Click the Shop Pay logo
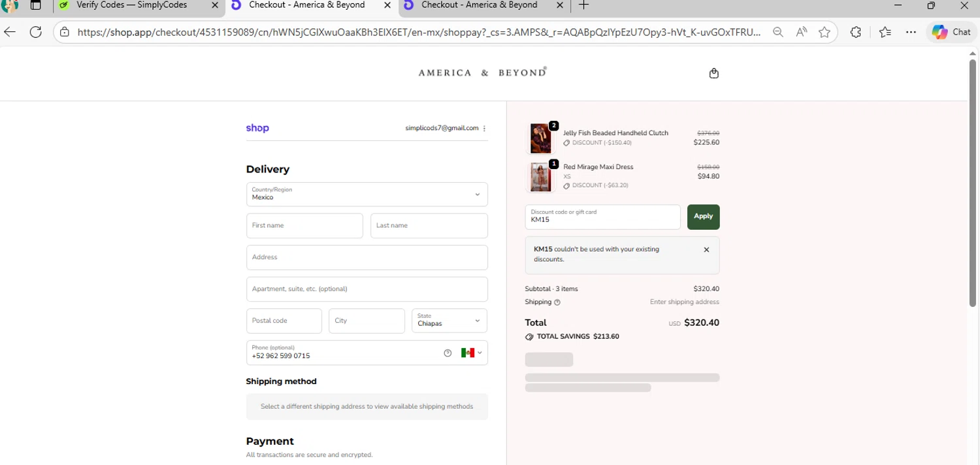 point(257,128)
